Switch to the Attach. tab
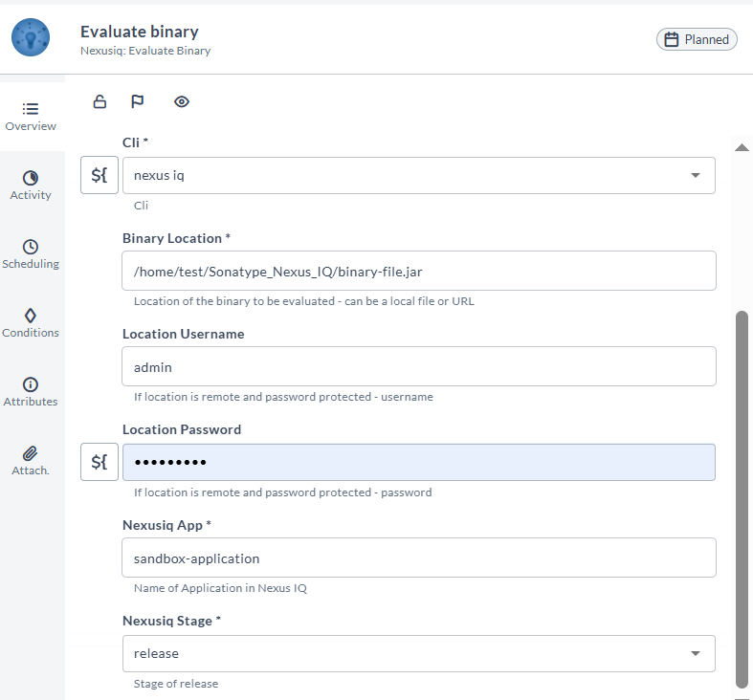The width and height of the screenshot is (753, 700). point(31,461)
